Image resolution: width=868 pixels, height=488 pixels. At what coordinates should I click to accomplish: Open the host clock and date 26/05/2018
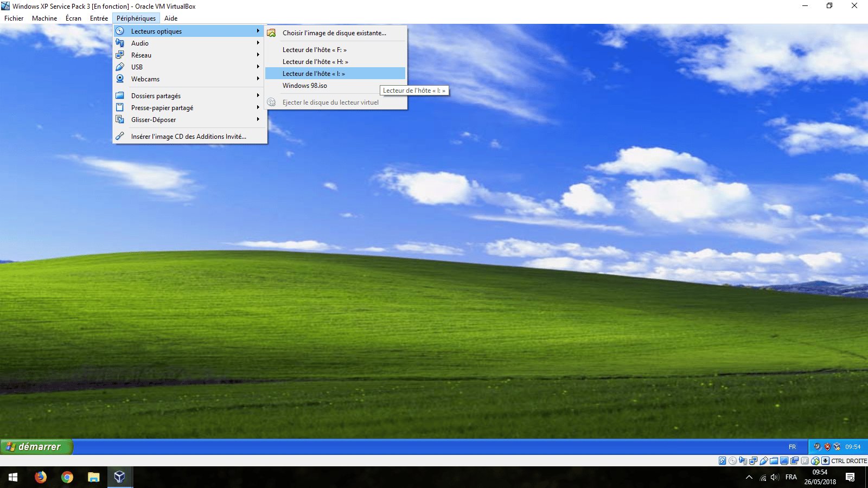[820, 477]
